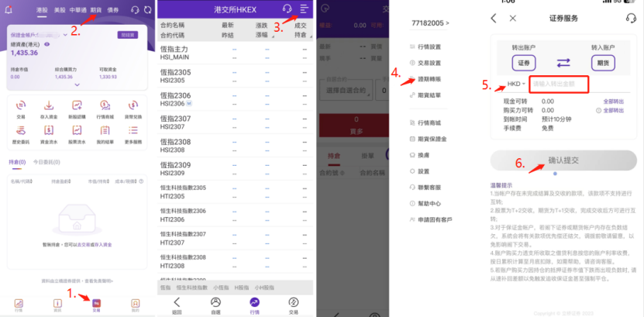Tap 全部转出 on the 现金可转 row

coord(613,102)
